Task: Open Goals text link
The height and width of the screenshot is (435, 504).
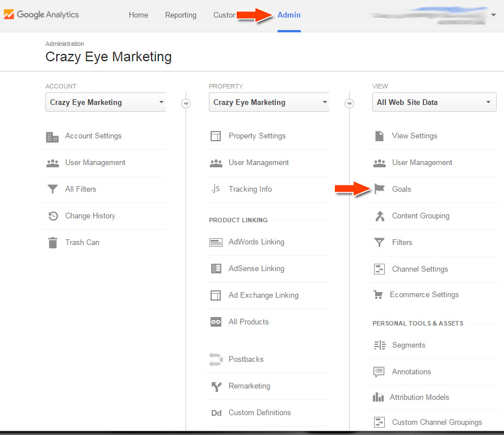Action: coord(401,189)
